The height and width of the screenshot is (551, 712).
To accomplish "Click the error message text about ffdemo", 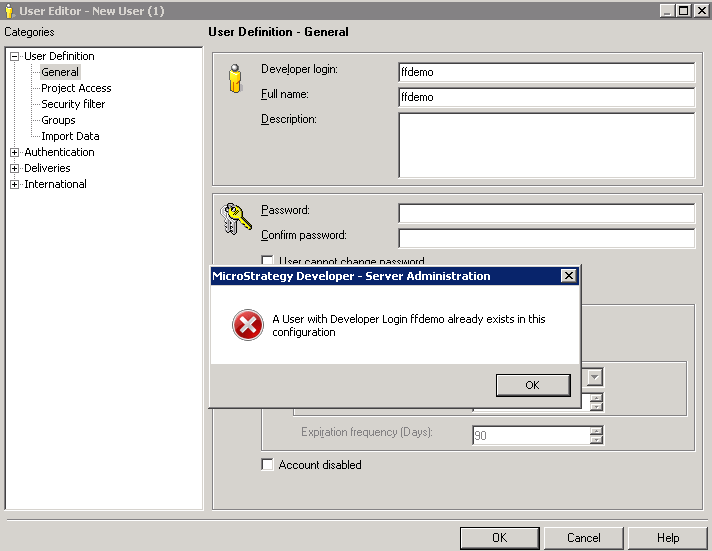I will [409, 326].
